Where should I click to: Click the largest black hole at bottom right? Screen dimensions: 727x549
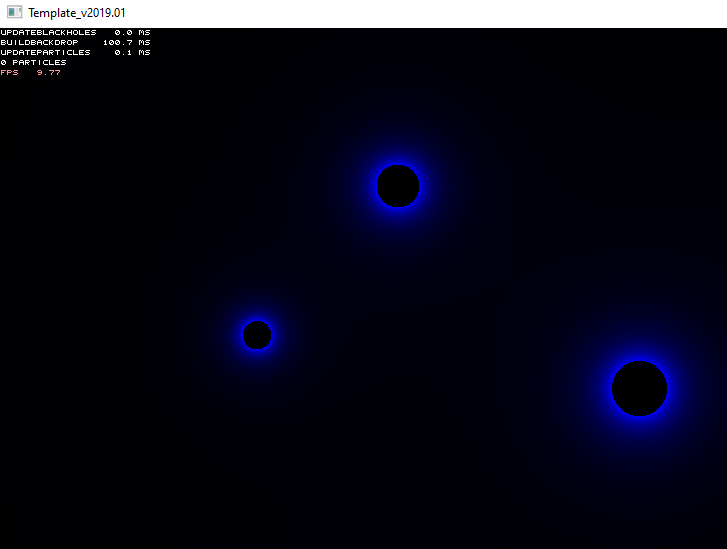tap(639, 389)
